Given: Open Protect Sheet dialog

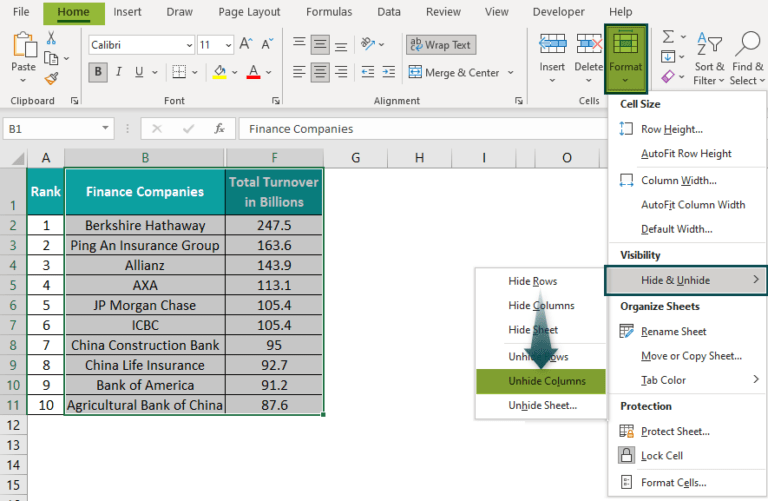Looking at the screenshot, I should (x=686, y=431).
